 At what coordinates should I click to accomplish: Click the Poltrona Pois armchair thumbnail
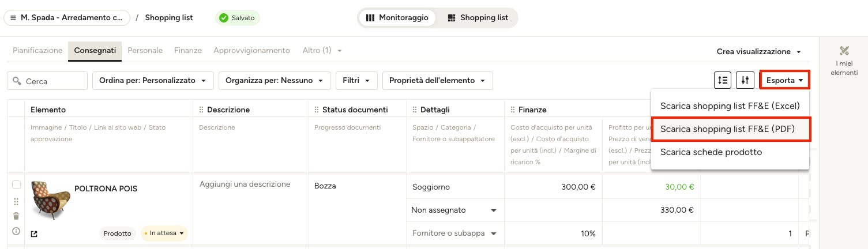(x=50, y=200)
